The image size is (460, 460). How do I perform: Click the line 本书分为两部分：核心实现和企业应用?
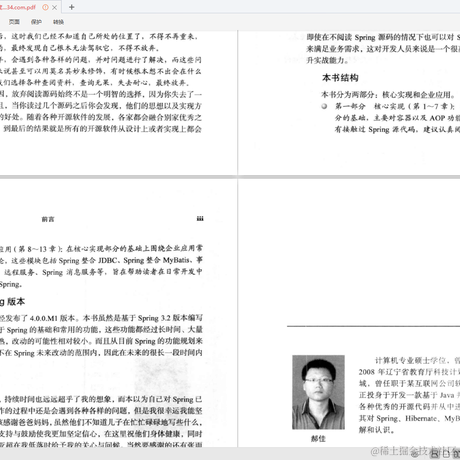[389, 95]
